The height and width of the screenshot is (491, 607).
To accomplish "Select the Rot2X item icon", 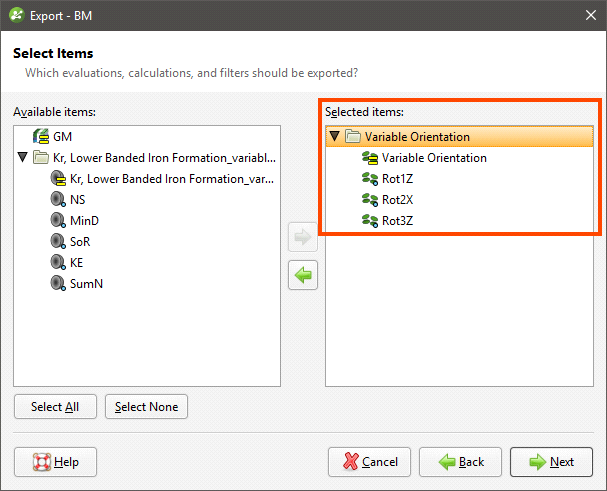I will click(x=370, y=199).
